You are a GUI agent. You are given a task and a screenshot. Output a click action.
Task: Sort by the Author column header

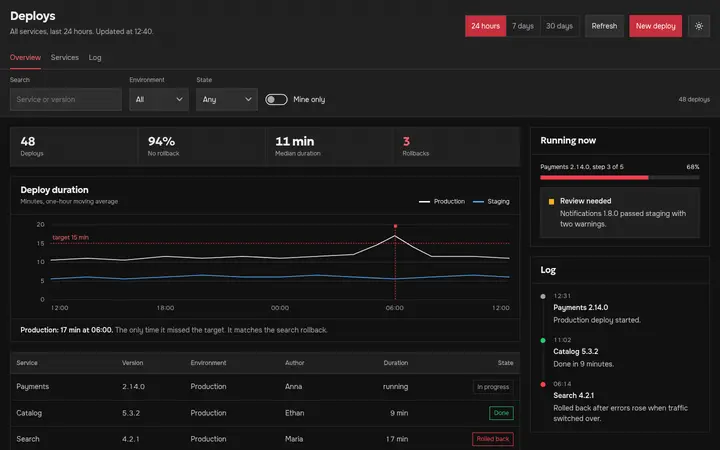point(294,363)
